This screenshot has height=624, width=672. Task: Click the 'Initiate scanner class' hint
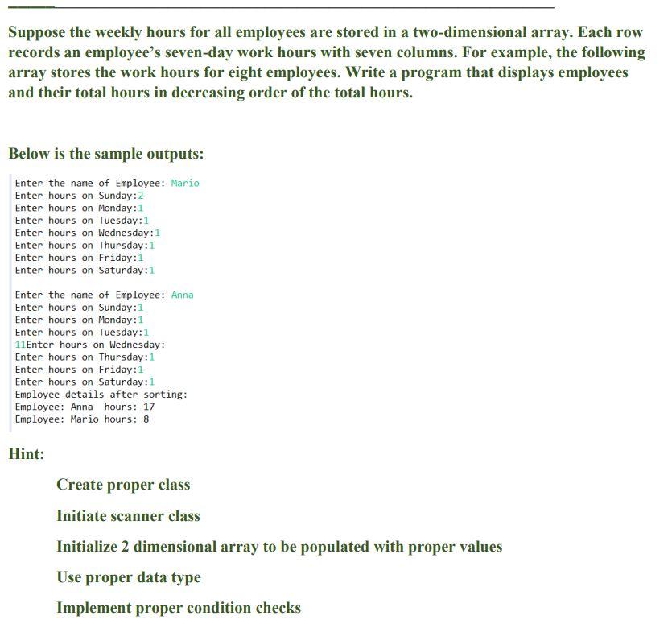click(x=128, y=515)
